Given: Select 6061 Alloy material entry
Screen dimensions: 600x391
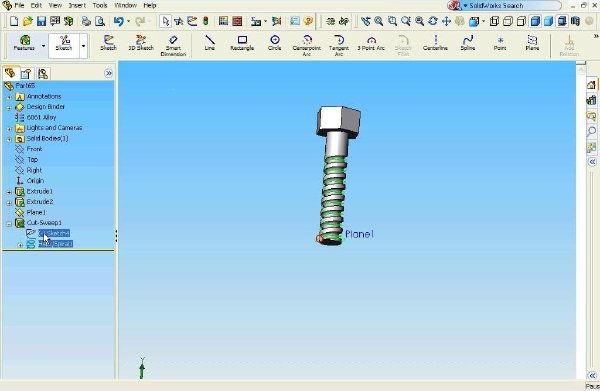Looking at the screenshot, I should point(41,117).
